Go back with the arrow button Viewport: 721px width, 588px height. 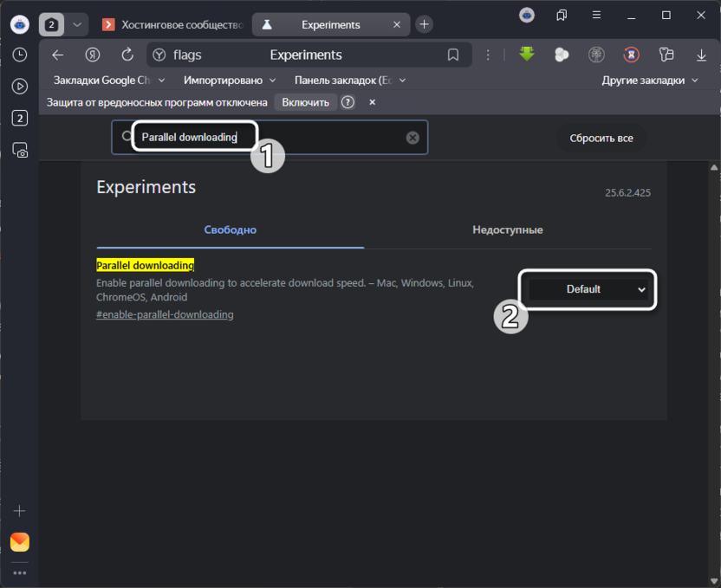pyautogui.click(x=58, y=55)
